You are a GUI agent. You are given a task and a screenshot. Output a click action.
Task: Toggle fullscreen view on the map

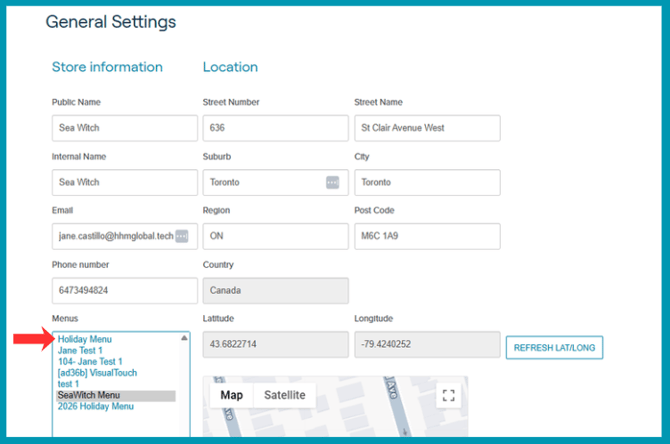(448, 395)
